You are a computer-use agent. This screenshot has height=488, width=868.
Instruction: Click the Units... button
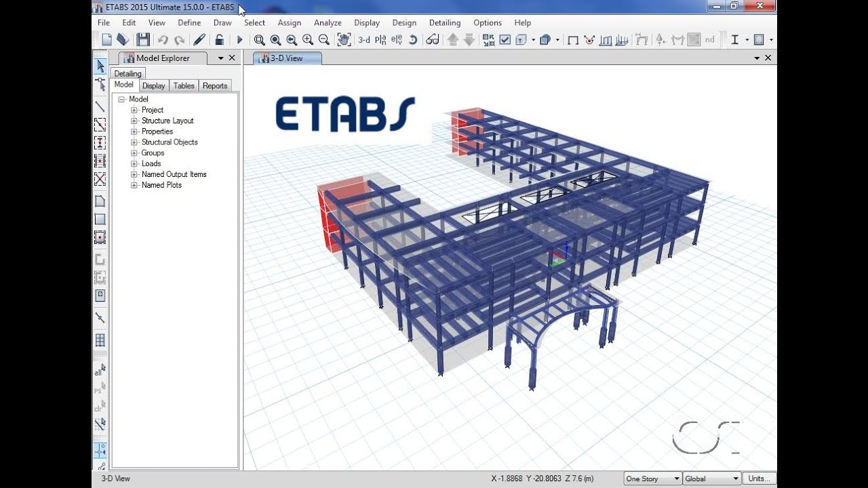tap(759, 479)
